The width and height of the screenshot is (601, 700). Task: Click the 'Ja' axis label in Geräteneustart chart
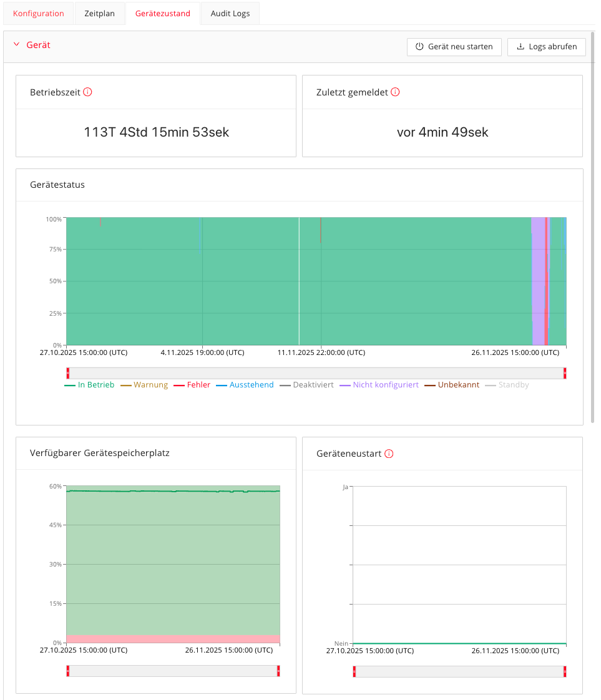click(345, 487)
